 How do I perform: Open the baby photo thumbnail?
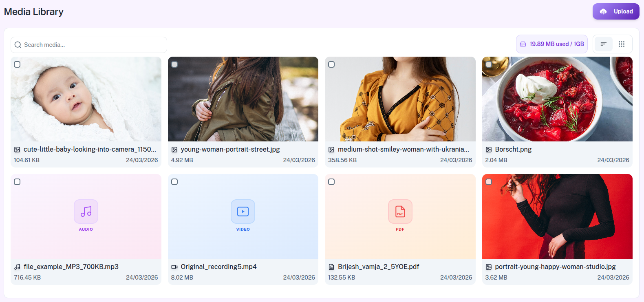click(x=86, y=99)
